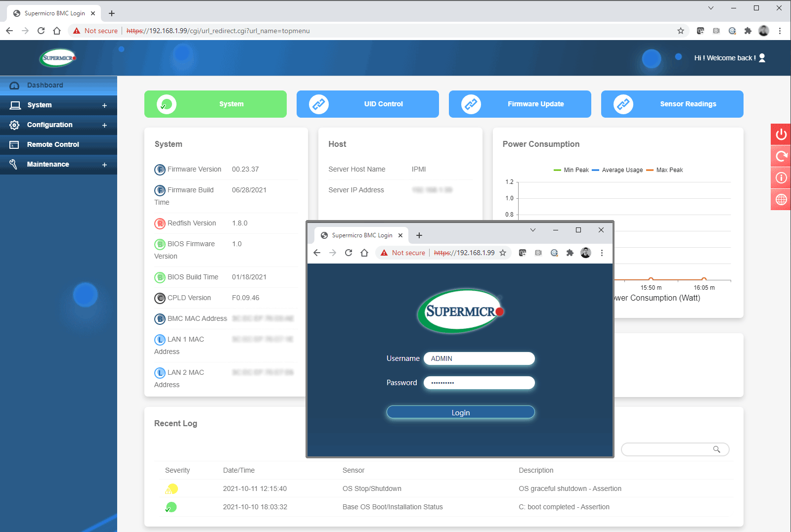Screen dimensions: 791x532
Task: Click the search magnifier icon in Recent Log
Action: click(716, 449)
